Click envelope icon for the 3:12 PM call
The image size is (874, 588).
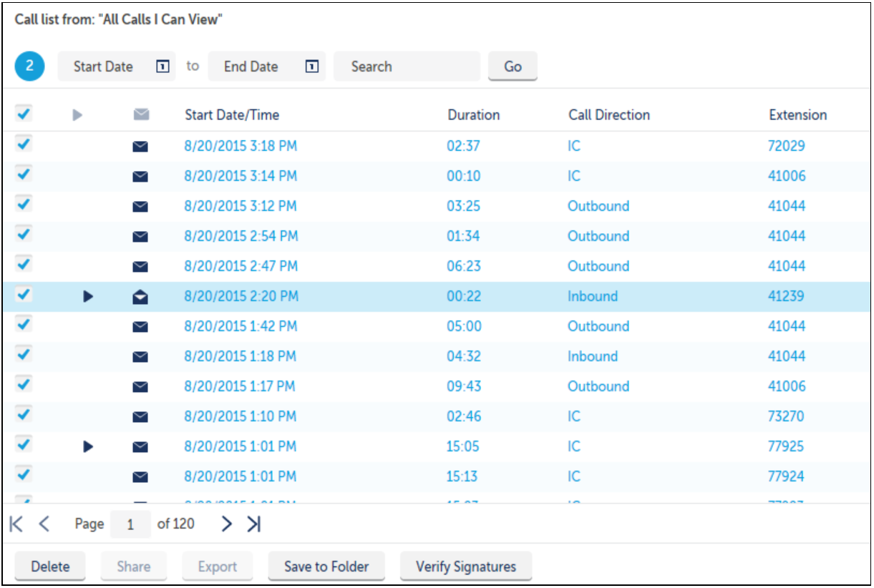click(141, 207)
